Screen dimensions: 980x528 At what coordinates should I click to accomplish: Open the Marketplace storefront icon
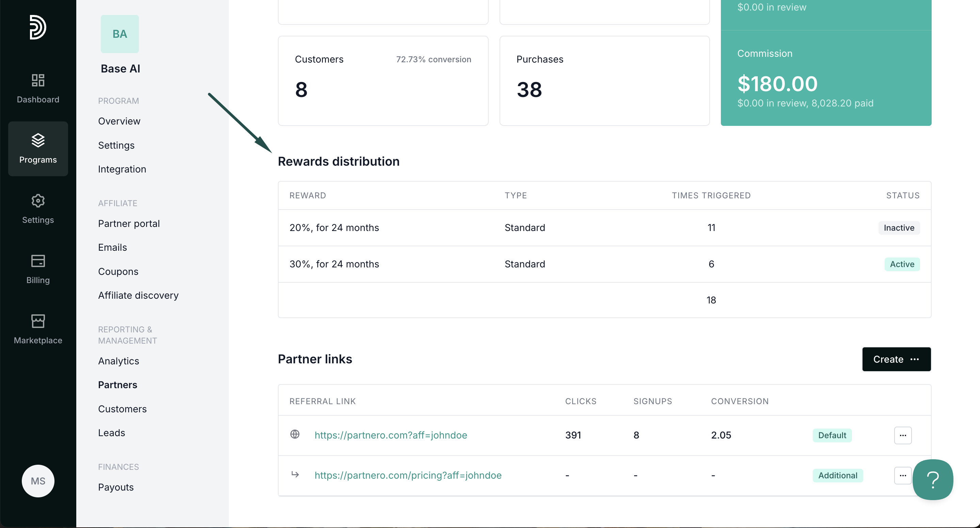(38, 321)
